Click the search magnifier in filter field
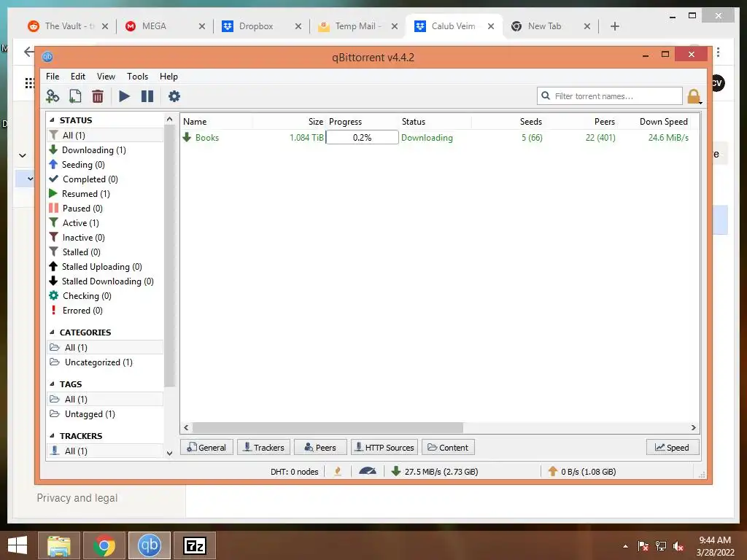The image size is (747, 560). point(546,96)
